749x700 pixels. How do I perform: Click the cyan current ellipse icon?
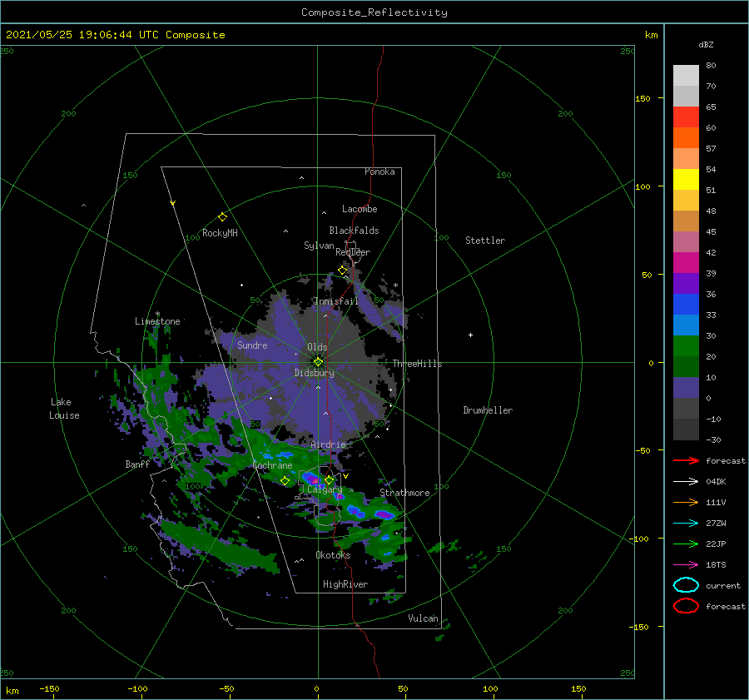coord(686,585)
